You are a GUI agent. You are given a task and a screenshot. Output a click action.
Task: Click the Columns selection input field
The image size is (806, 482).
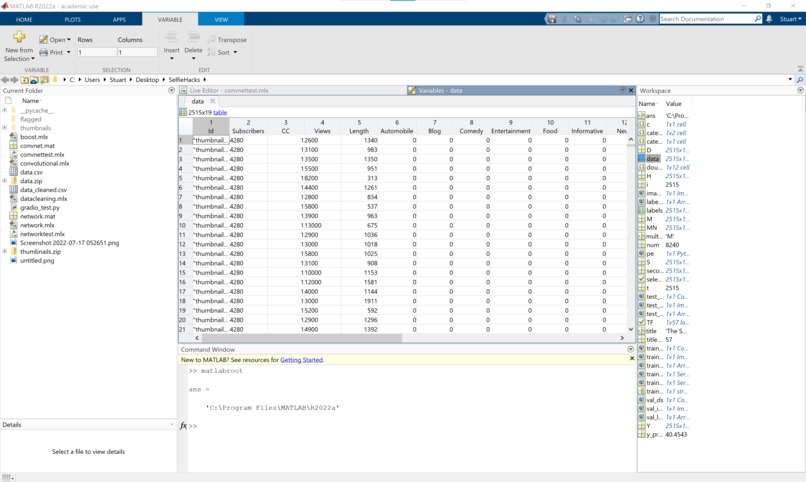[x=137, y=52]
